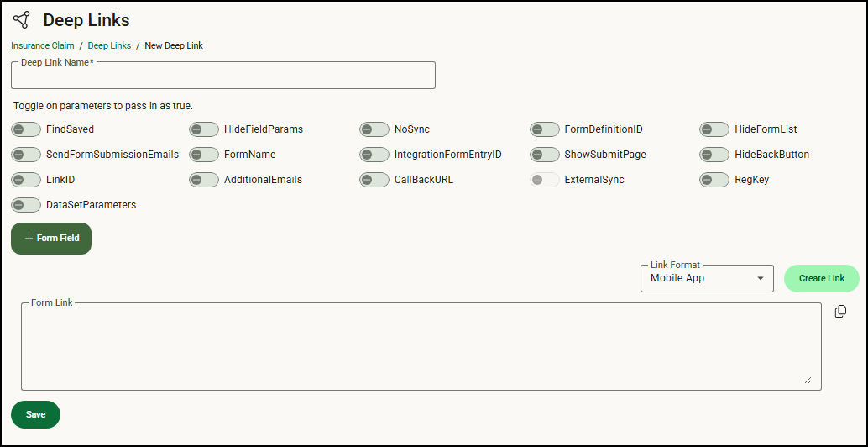Turn on HideBackButton toggle
The width and height of the screenshot is (868, 447).
click(x=714, y=155)
